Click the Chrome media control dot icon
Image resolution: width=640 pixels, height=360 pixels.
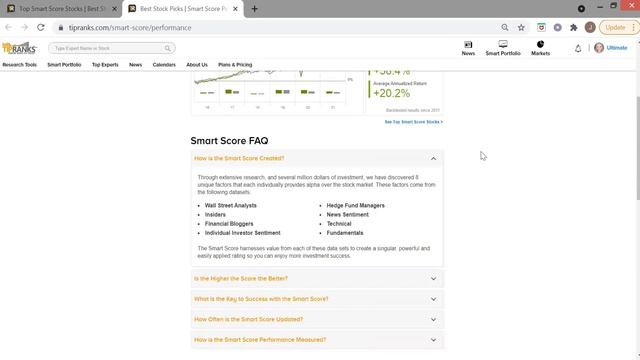pyautogui.click(x=581, y=8)
